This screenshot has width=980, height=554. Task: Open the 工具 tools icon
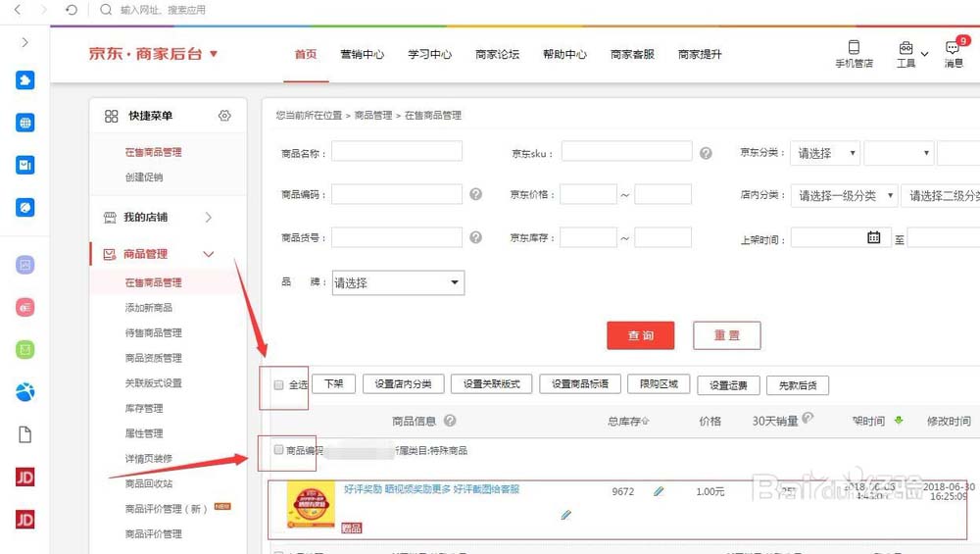click(906, 48)
